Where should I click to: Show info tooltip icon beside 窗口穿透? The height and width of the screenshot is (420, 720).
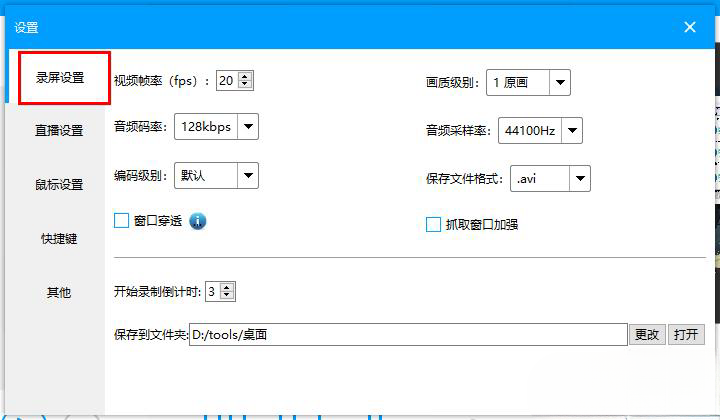tap(197, 221)
